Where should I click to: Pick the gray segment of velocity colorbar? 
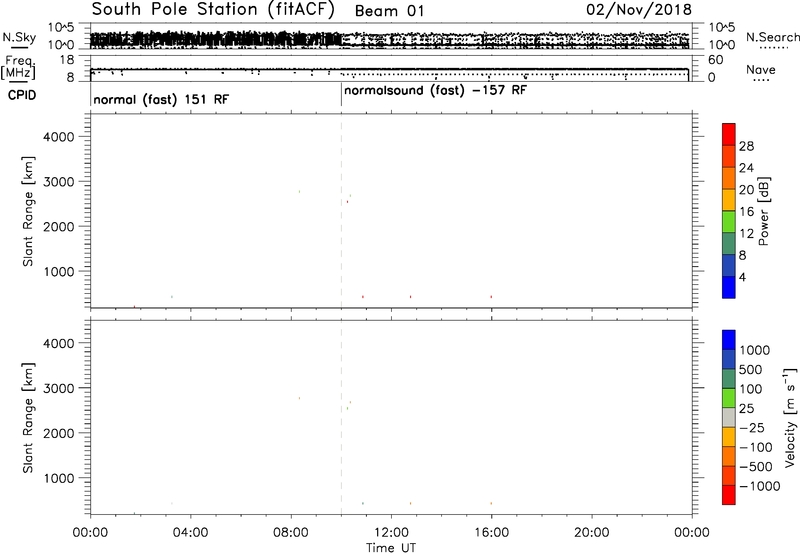coord(729,418)
